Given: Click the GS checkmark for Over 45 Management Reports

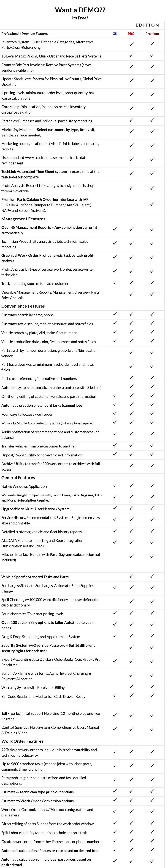Looking at the screenshot, I should [115, 229].
